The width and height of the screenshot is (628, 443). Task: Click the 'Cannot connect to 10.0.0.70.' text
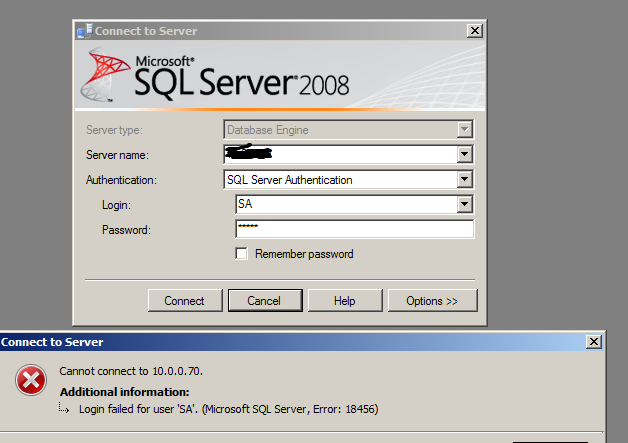(x=131, y=371)
